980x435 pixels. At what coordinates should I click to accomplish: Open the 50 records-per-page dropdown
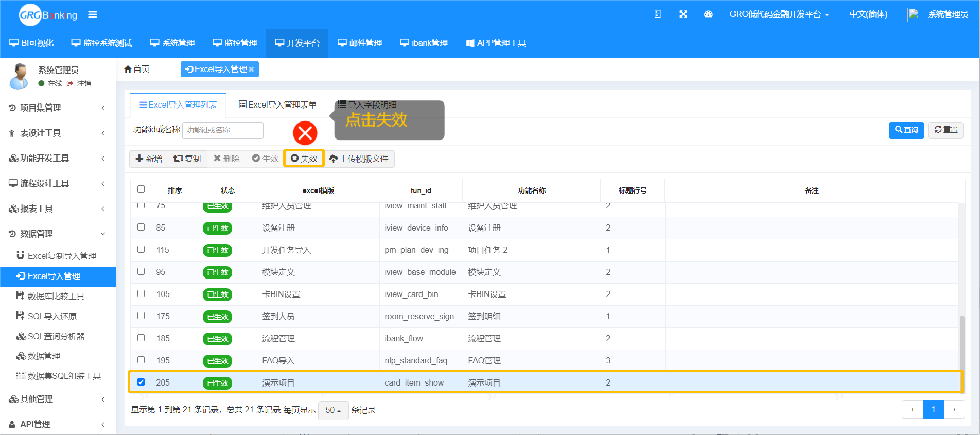point(334,410)
